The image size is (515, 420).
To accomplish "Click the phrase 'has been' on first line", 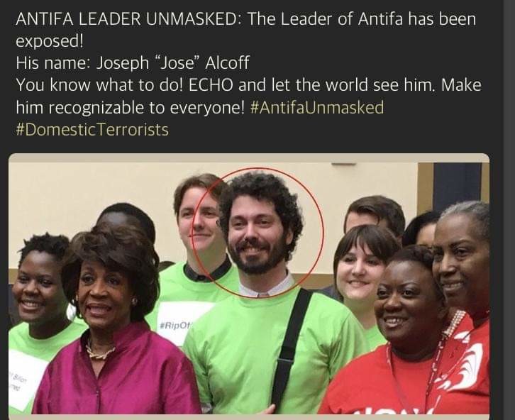I will coord(442,18).
